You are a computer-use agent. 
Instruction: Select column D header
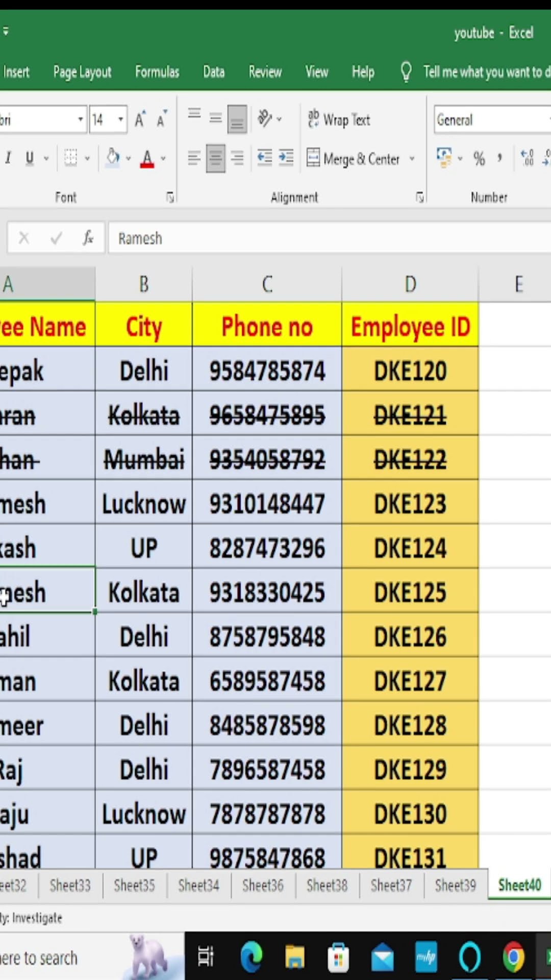click(410, 284)
